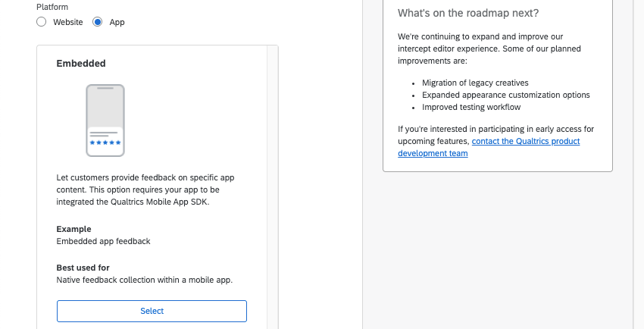This screenshot has width=644, height=329.
Task: Select the Website platform radio button
Action: [x=41, y=23]
